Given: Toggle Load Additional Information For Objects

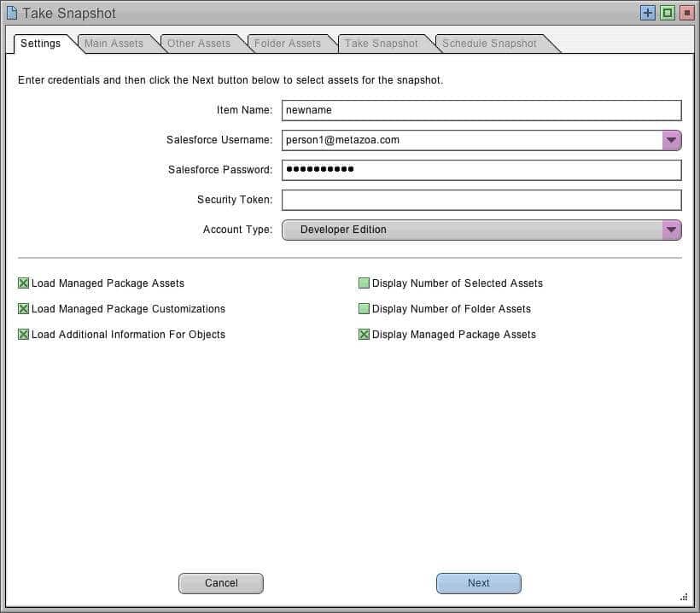Looking at the screenshot, I should click(23, 335).
